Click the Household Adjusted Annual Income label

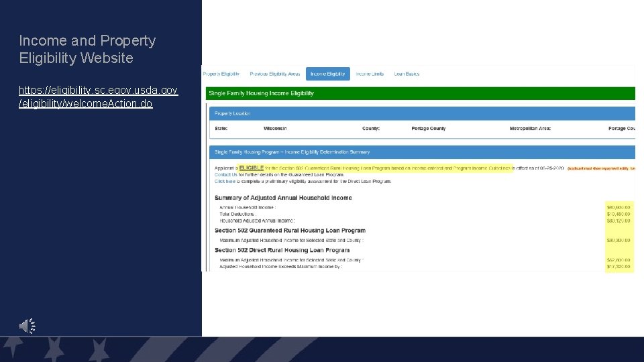(257, 221)
